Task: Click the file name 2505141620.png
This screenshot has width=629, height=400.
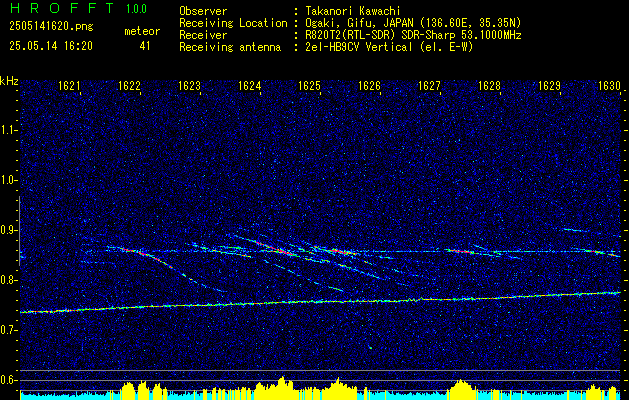Action: 51,27
